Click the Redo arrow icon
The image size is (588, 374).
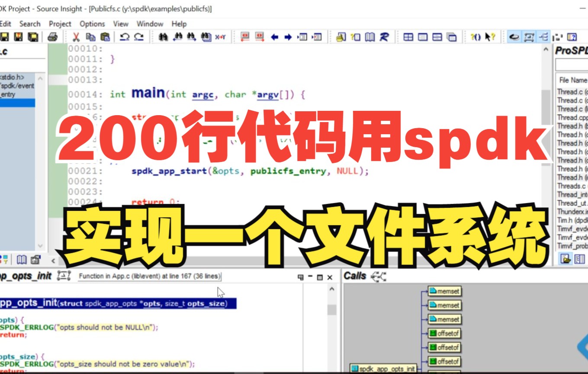coord(139,37)
